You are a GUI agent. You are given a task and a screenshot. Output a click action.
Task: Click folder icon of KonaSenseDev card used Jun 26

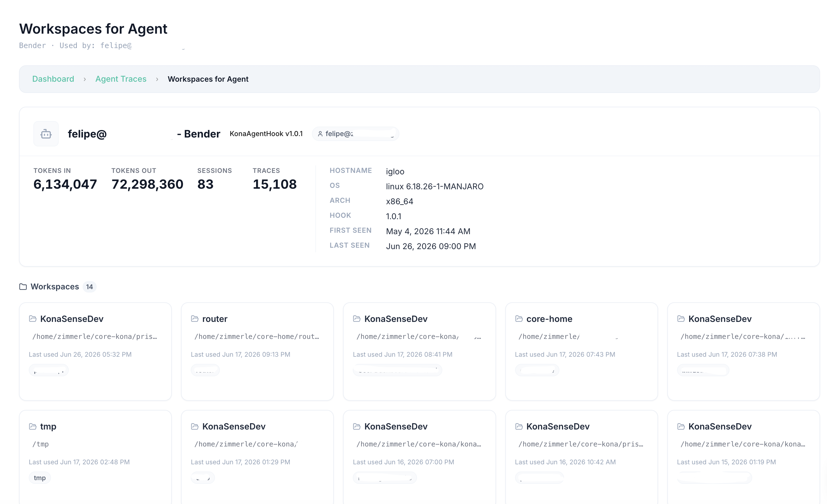tap(33, 319)
